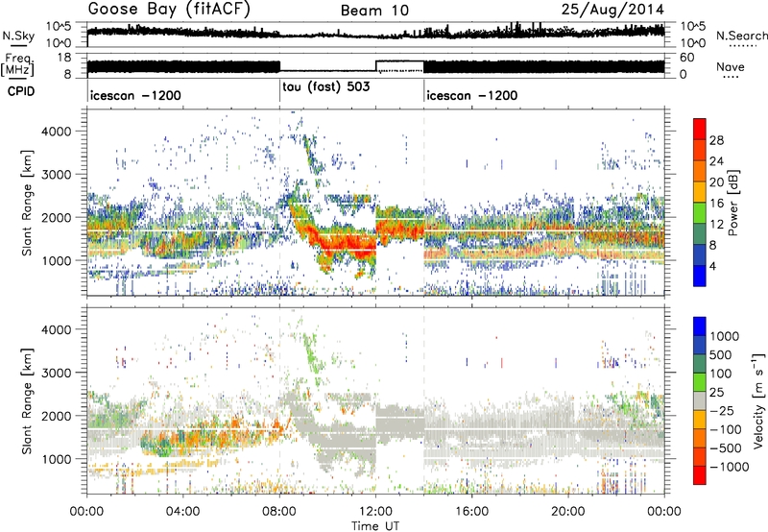Image resolution: width=768 pixels, height=532 pixels.
Task: Click the '08:00' time axis tick label
Action: pos(279,512)
